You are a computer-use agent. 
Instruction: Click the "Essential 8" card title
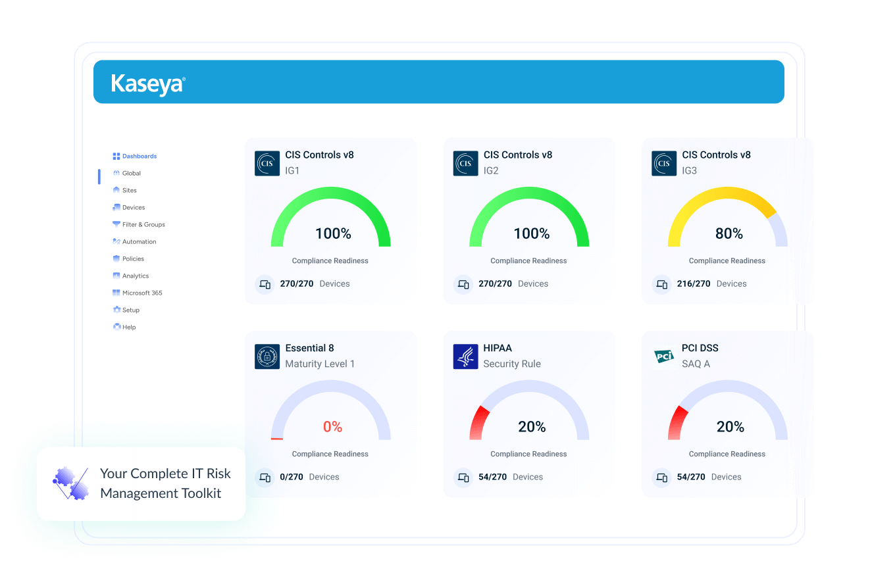click(x=309, y=349)
